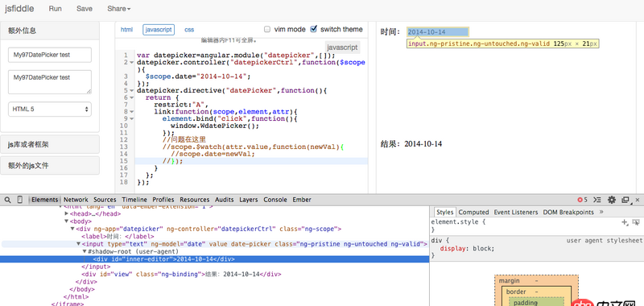The image size is (644, 306).
Task: Close the DevTools panel
Action: [x=638, y=200]
